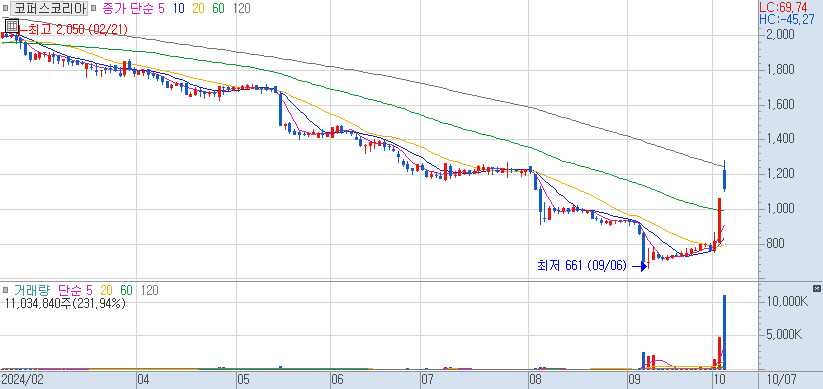823x389 pixels.
Task: Select the 거래량 volume indicator label
Action: click(33, 290)
